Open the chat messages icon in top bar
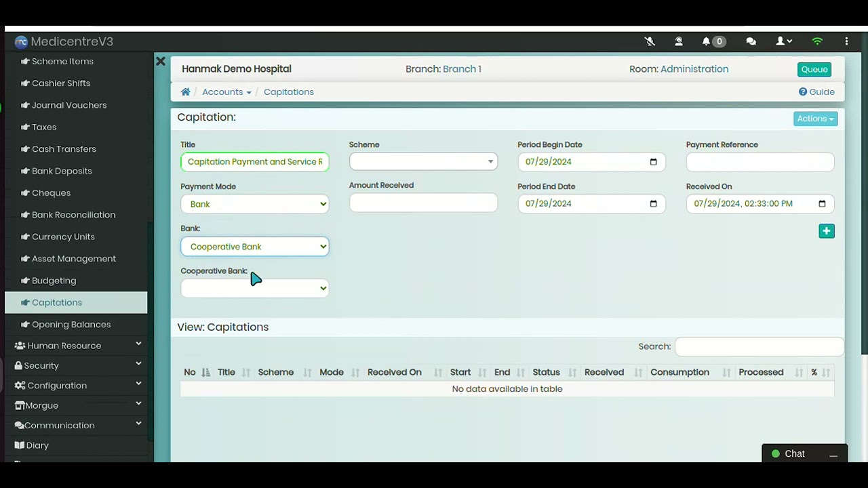The width and height of the screenshot is (868, 488). tap(751, 41)
